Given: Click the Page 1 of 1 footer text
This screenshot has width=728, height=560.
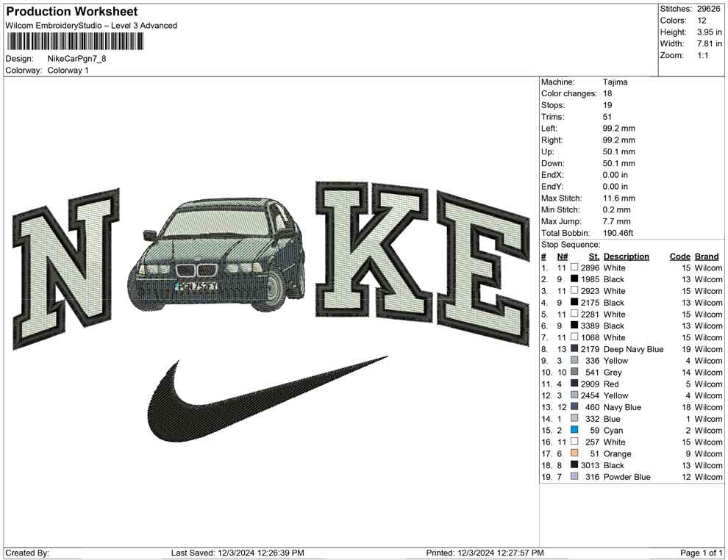Looking at the screenshot, I should 701,553.
